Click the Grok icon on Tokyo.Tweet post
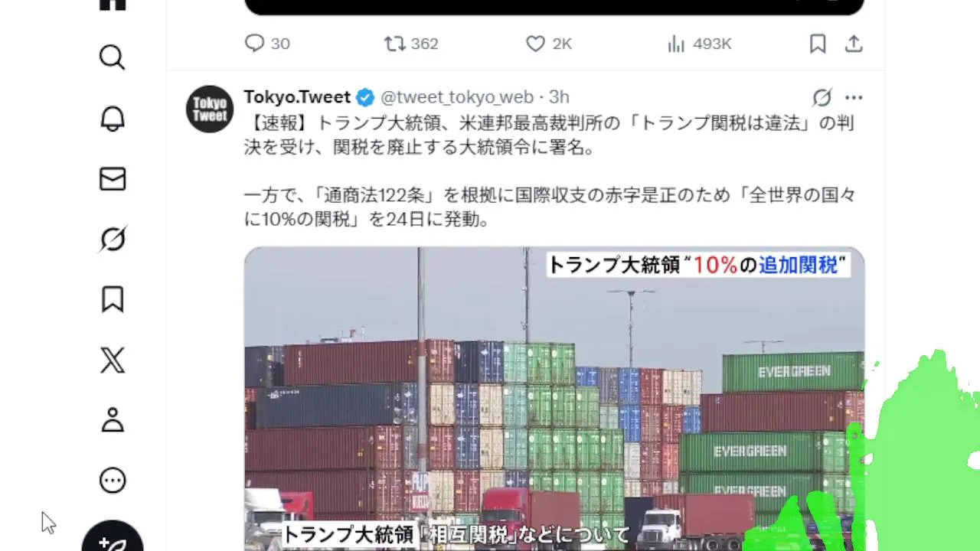 click(822, 97)
